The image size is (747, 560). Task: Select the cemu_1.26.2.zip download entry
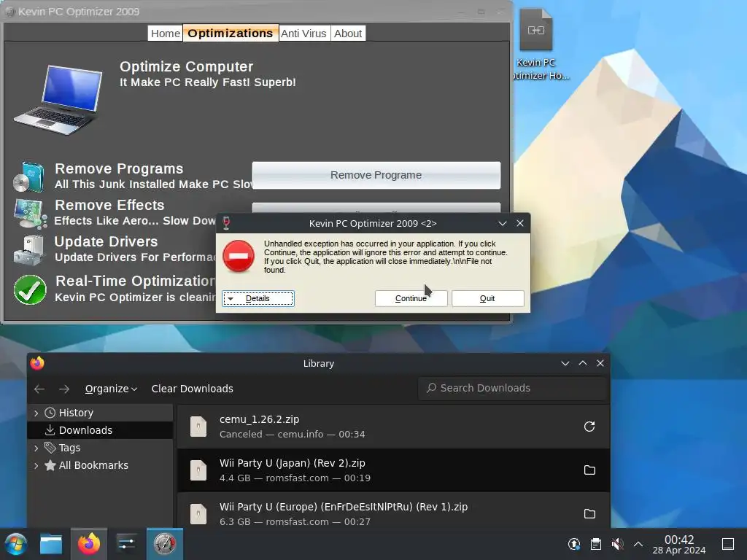(393, 427)
